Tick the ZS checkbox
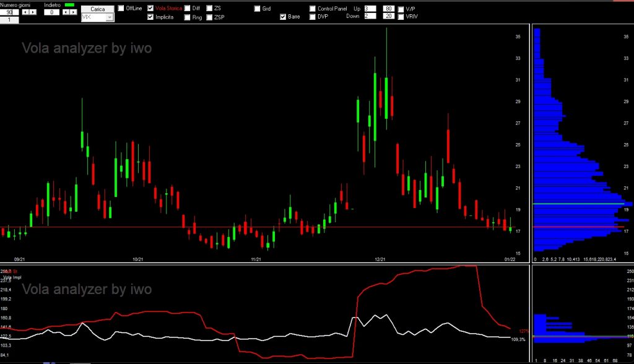 coord(209,8)
